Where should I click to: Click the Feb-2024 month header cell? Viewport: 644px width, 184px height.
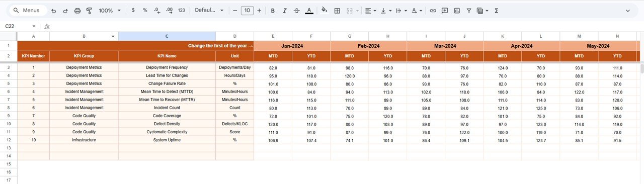click(x=369, y=46)
